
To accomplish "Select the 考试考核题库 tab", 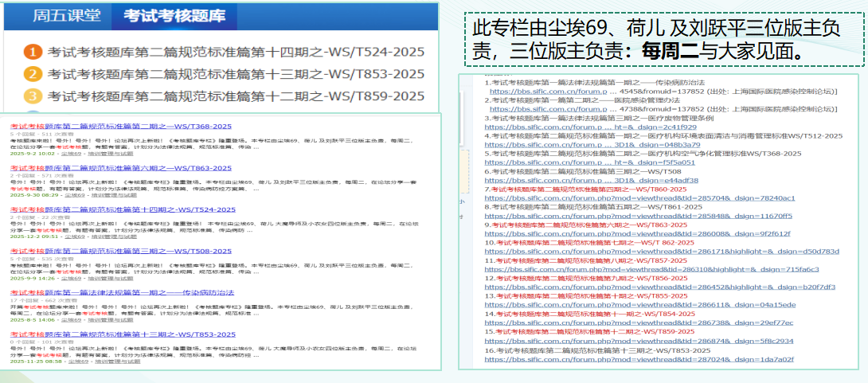I will pos(174,16).
